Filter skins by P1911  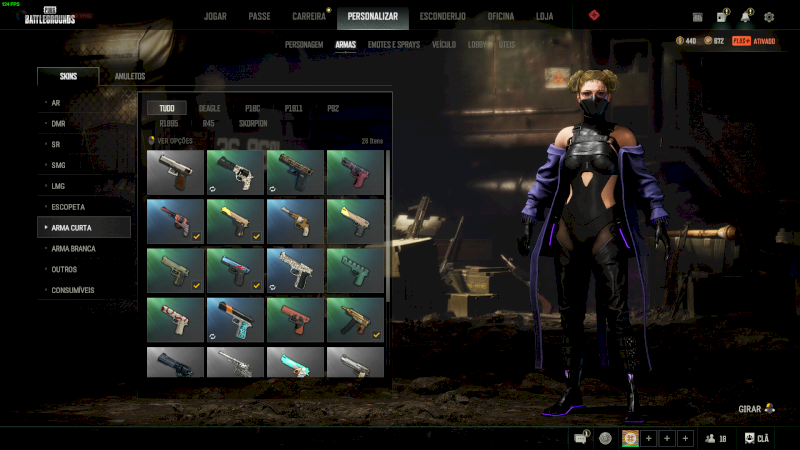pyautogui.click(x=293, y=108)
